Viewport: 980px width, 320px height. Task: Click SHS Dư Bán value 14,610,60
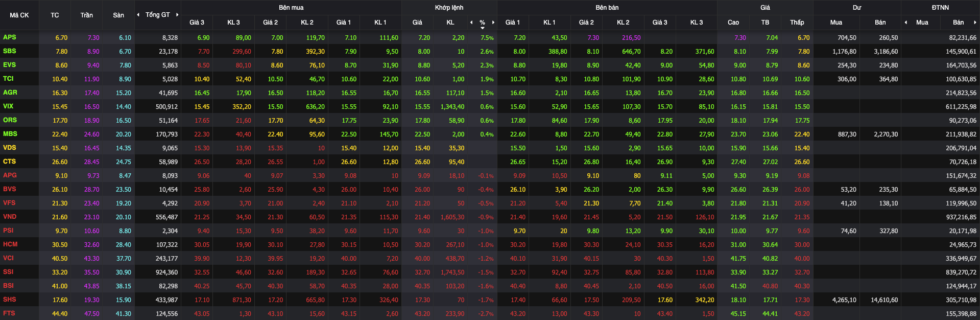[x=884, y=300]
